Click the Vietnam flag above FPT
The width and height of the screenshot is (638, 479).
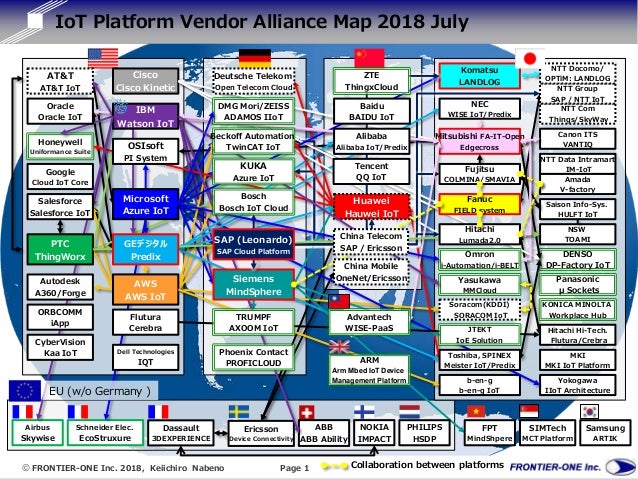476,412
